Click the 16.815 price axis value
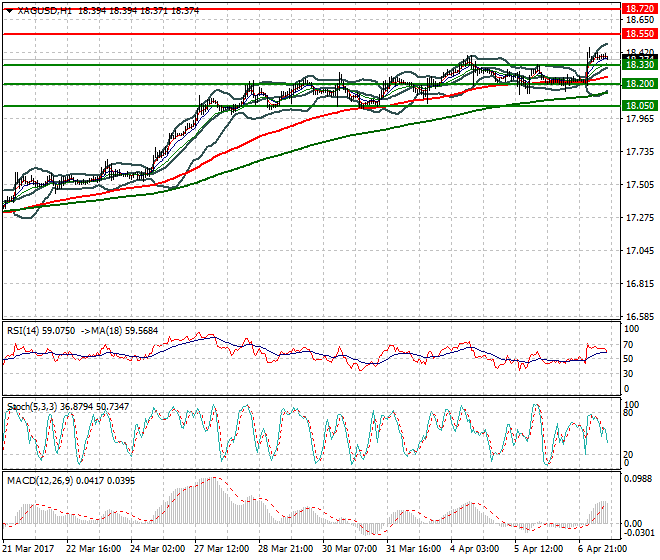660x560 pixels. (640, 283)
